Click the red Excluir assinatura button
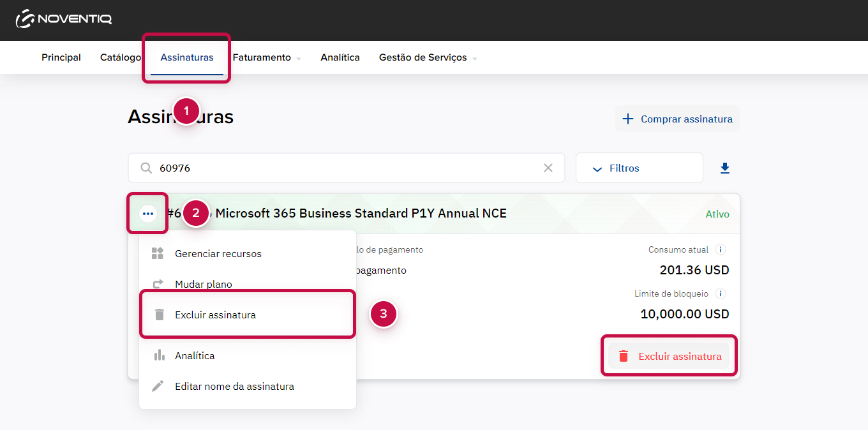Screen dimensions: 868x430 (x=668, y=356)
